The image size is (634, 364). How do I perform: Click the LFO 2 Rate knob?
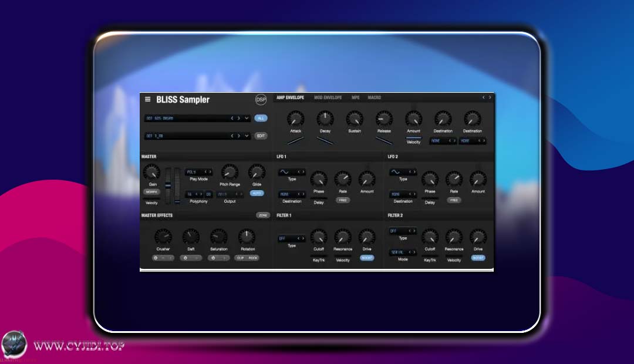click(454, 179)
